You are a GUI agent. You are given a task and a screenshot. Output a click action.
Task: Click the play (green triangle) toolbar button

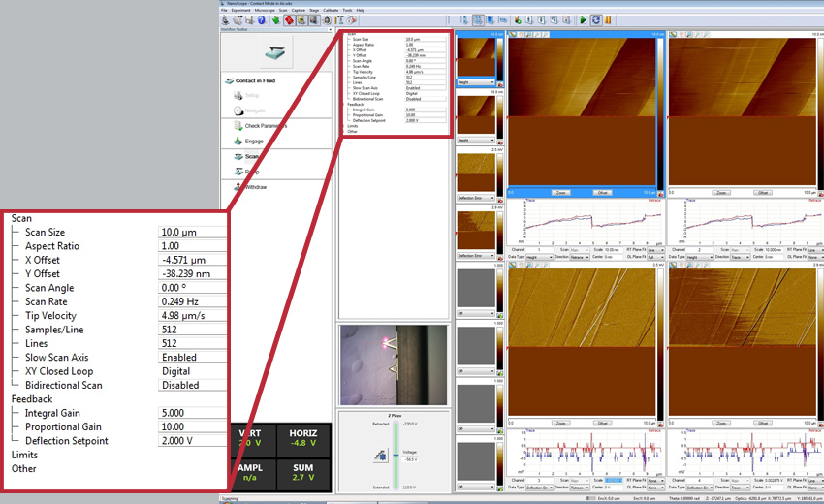pyautogui.click(x=583, y=20)
